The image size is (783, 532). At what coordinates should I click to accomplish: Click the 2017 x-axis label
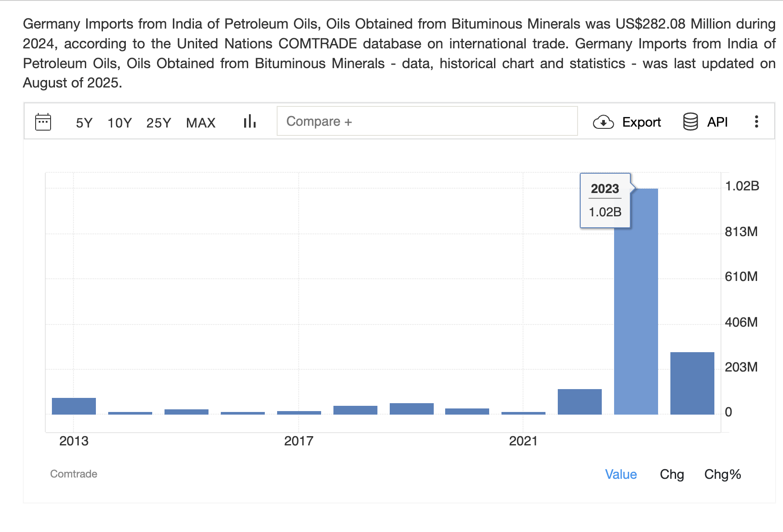299,441
